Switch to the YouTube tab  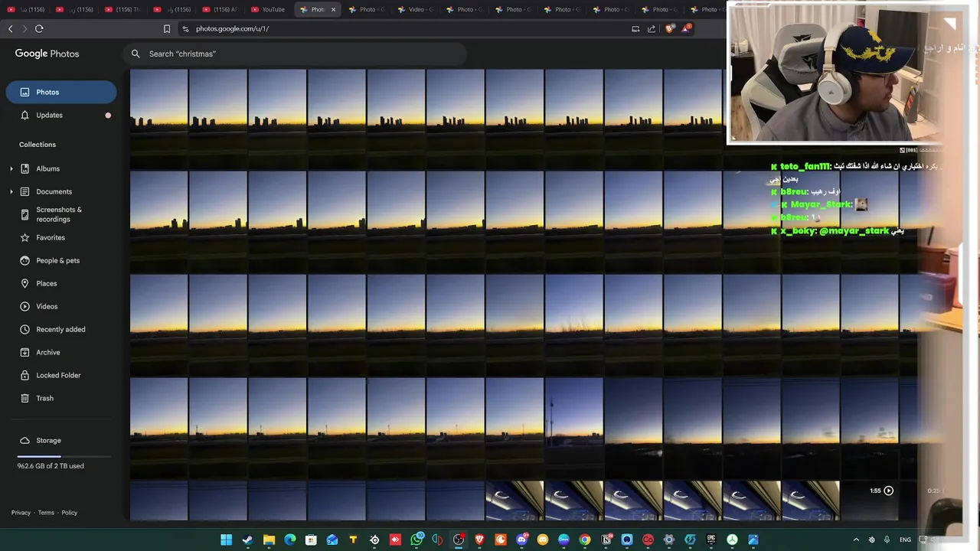(269, 9)
